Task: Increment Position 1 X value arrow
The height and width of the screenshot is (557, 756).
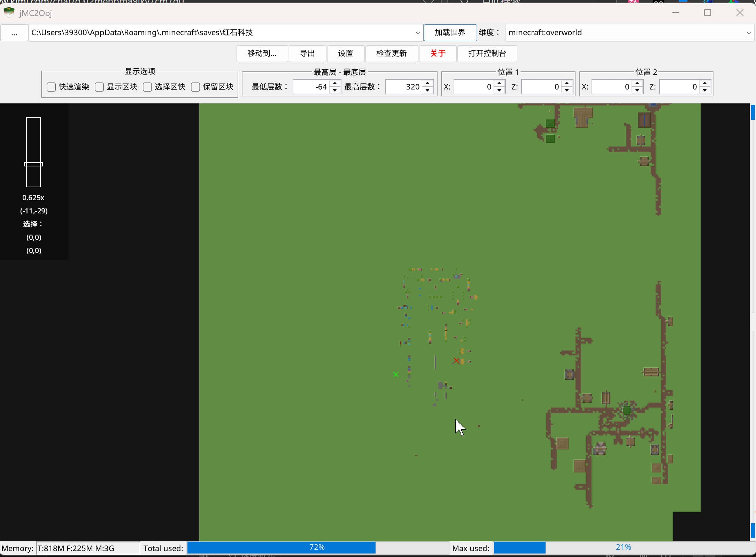Action: click(x=499, y=84)
